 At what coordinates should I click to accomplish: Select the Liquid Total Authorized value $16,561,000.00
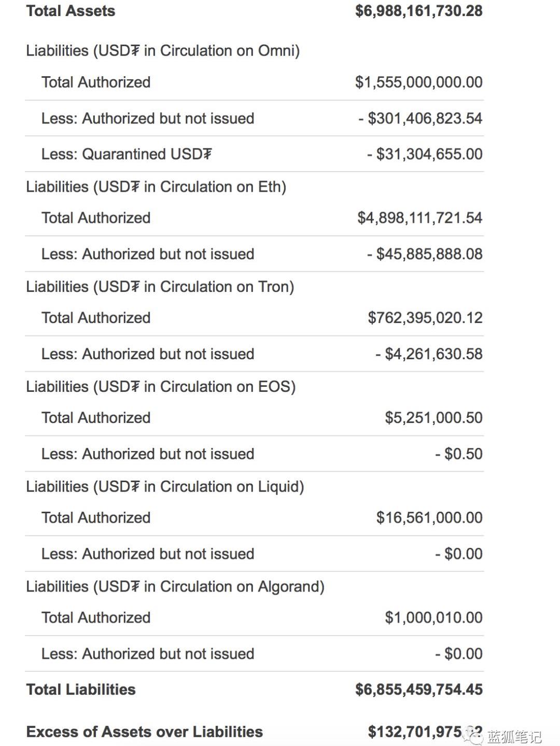coord(429,518)
